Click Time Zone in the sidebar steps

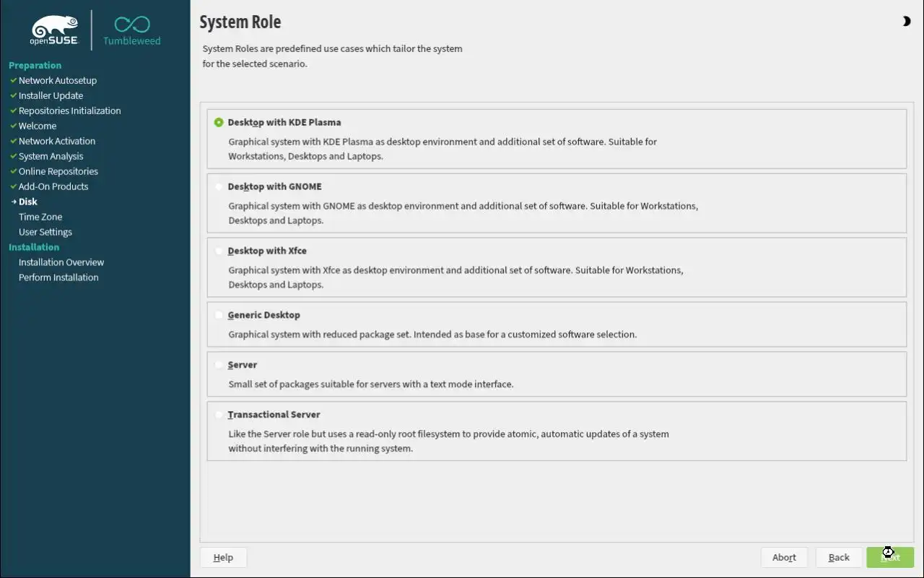click(x=40, y=217)
